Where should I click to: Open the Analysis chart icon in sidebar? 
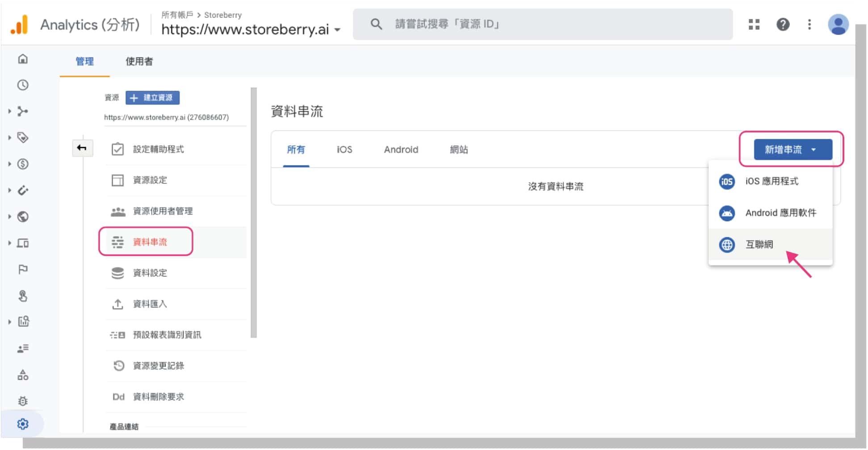point(23,321)
